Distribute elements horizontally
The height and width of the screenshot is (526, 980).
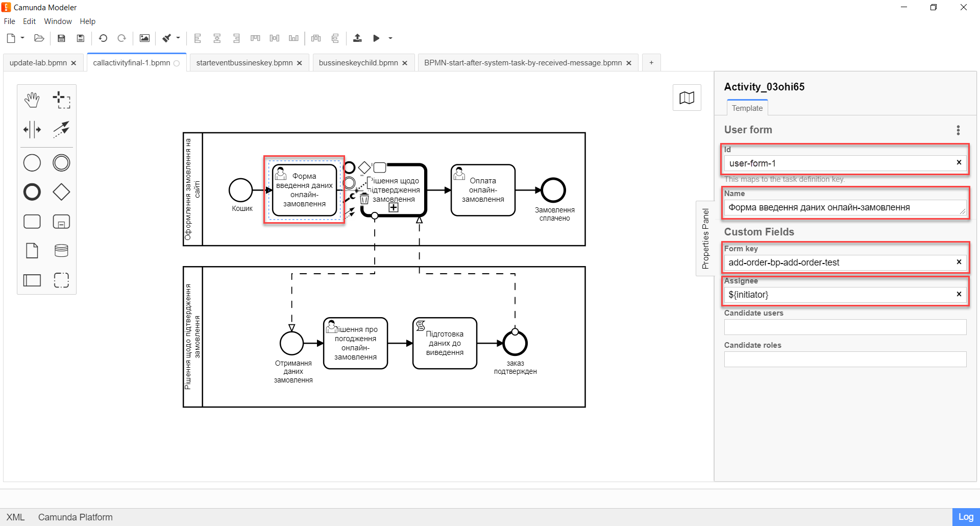tap(316, 38)
